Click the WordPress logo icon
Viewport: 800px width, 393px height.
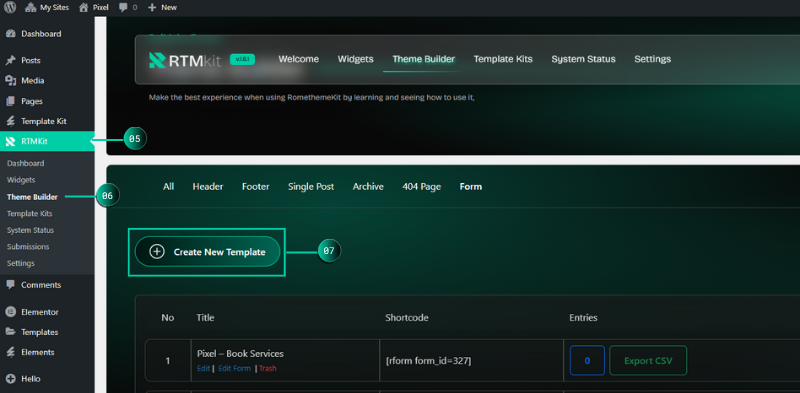(10, 7)
